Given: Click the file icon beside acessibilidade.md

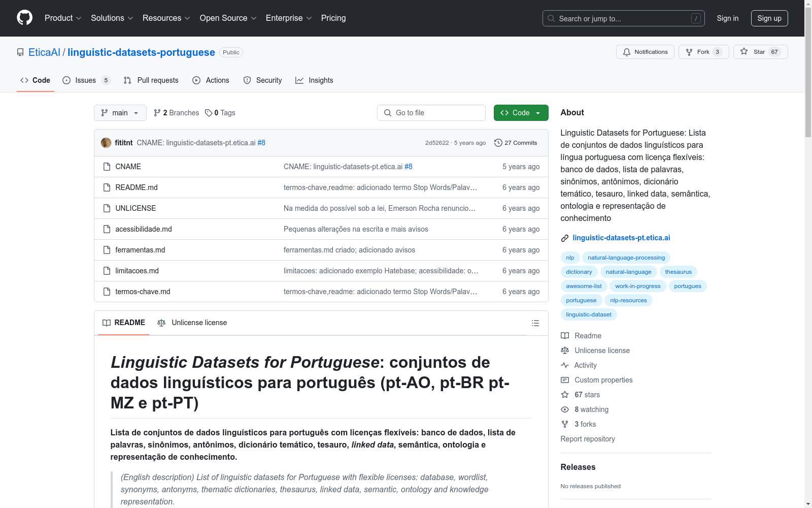Looking at the screenshot, I should tap(107, 229).
